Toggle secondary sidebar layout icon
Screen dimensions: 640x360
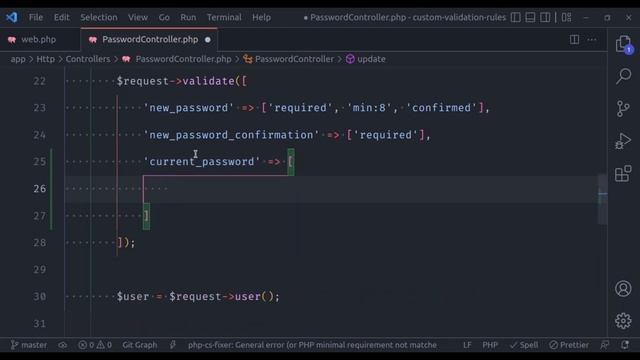[x=545, y=17]
